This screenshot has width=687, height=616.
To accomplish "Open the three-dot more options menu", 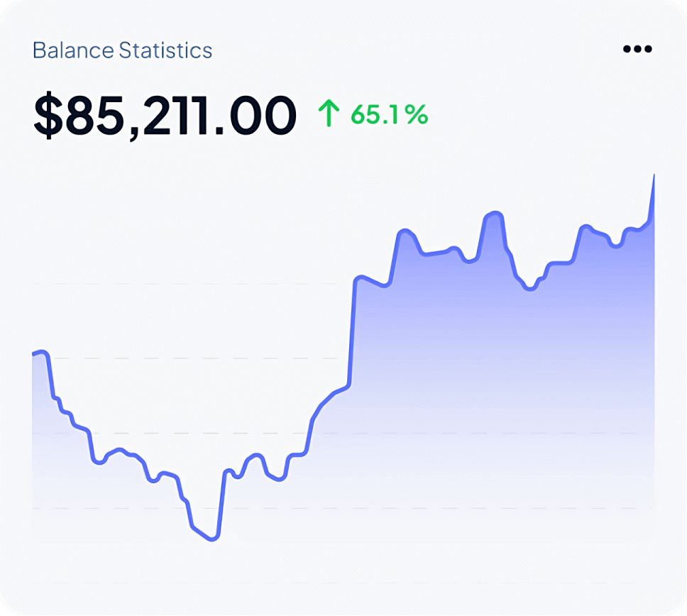I will [x=637, y=49].
